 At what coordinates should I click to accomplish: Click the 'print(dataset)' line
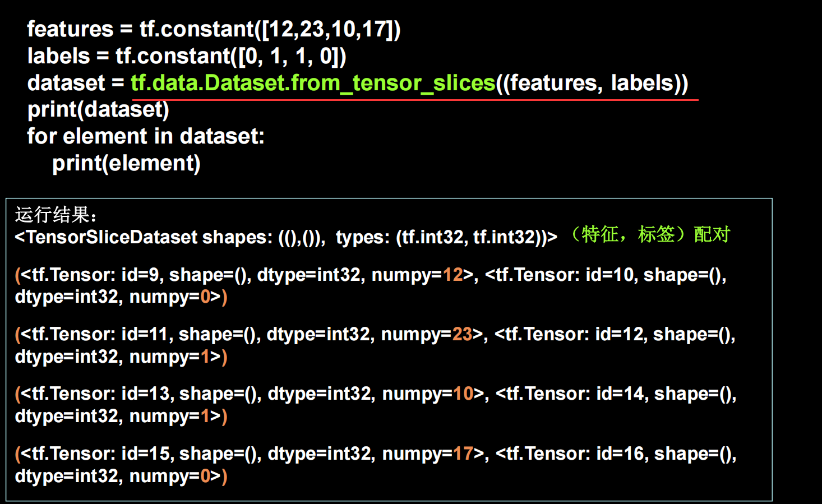click(98, 109)
